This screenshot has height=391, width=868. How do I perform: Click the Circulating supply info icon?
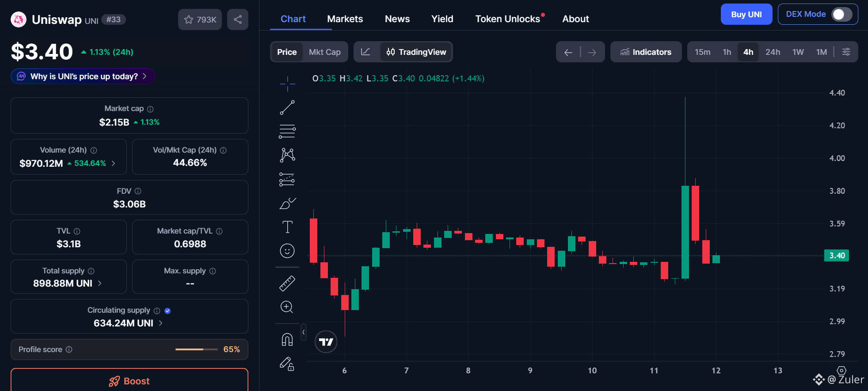pyautogui.click(x=157, y=311)
